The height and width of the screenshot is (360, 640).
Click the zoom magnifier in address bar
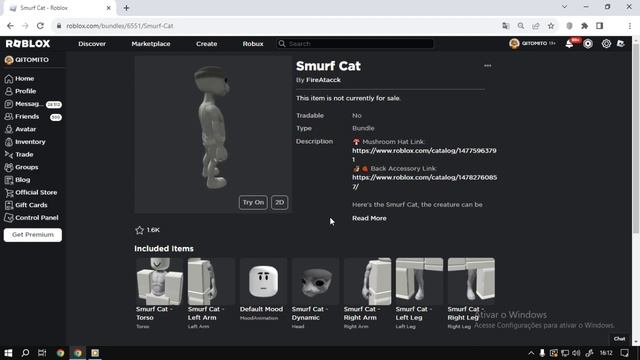(x=521, y=26)
